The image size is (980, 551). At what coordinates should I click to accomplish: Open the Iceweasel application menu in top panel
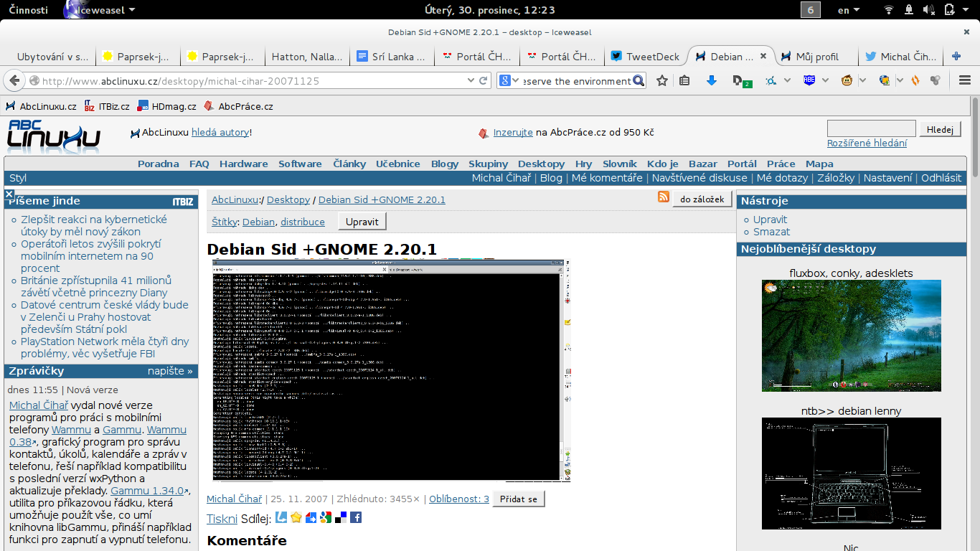click(x=99, y=10)
